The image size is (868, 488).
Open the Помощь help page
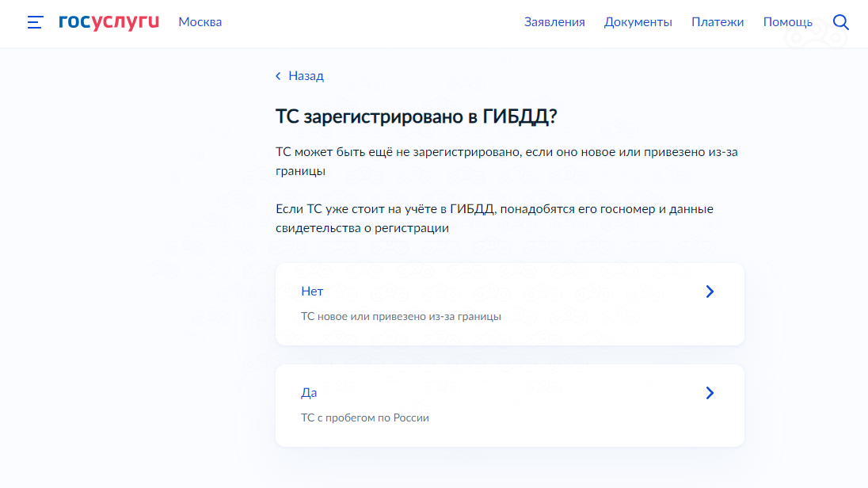pyautogui.click(x=787, y=22)
